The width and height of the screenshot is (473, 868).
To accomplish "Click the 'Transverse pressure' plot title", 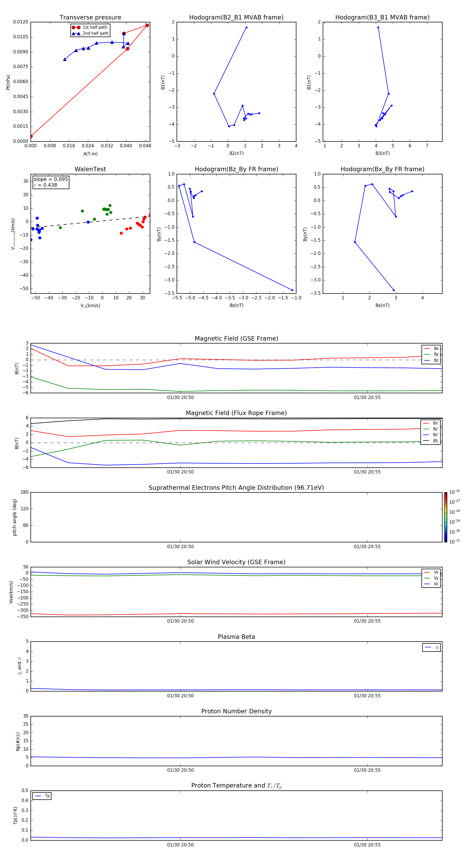I will (x=90, y=18).
